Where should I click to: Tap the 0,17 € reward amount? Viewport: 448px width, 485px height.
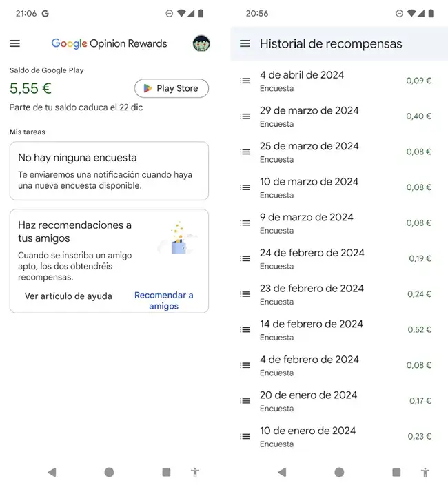tap(420, 401)
